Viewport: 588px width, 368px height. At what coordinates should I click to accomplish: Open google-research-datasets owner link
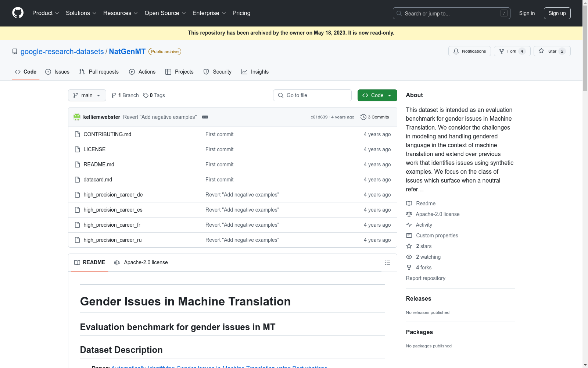point(62,52)
